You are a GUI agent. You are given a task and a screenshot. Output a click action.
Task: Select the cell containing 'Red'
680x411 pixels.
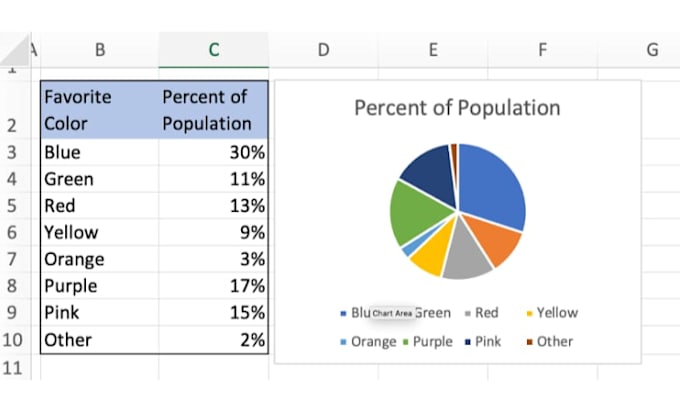(100, 206)
